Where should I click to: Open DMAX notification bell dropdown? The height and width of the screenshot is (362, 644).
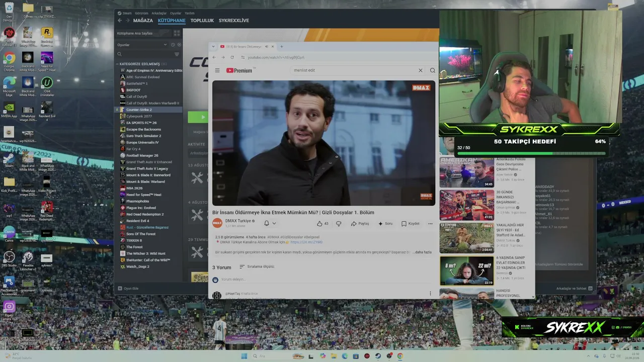tap(270, 223)
